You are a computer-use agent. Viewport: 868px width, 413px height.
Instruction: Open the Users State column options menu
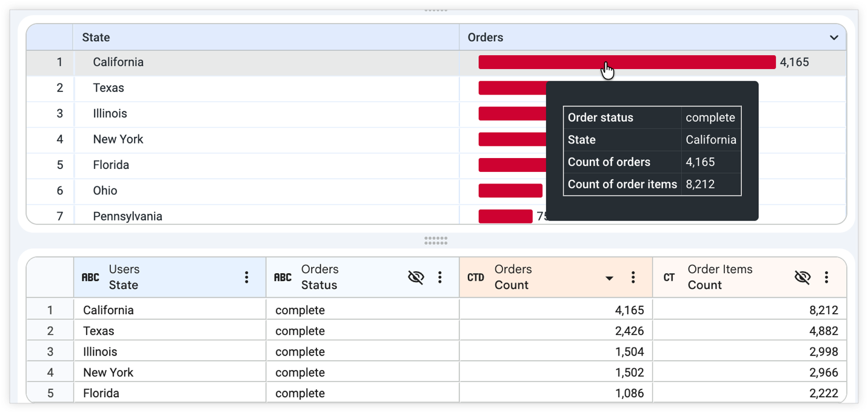point(246,277)
